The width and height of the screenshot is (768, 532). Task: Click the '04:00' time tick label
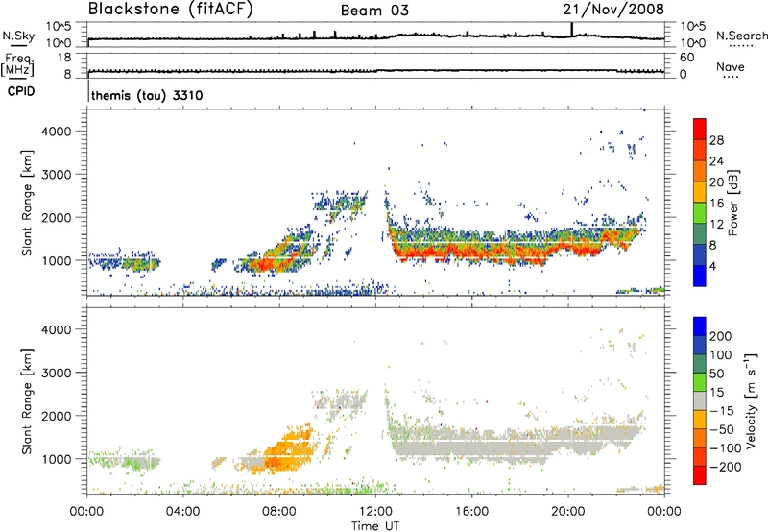point(182,512)
